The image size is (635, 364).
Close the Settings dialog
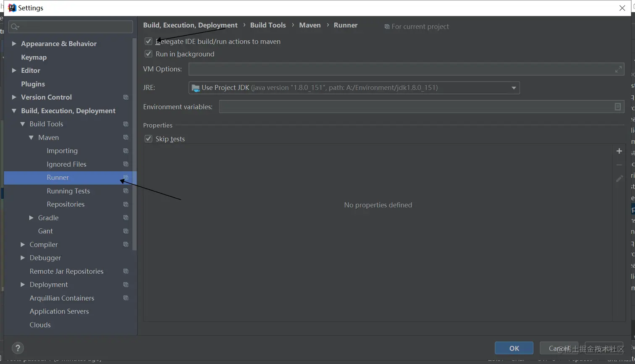622,8
